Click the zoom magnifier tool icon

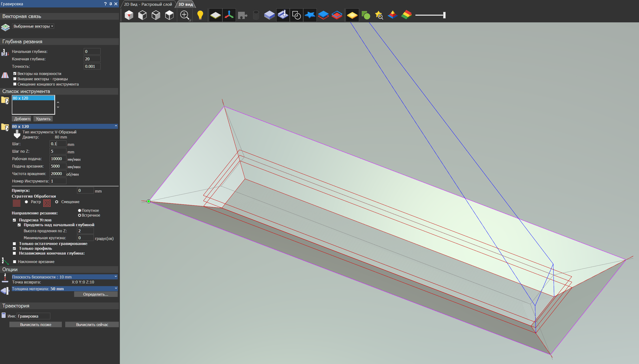(185, 15)
